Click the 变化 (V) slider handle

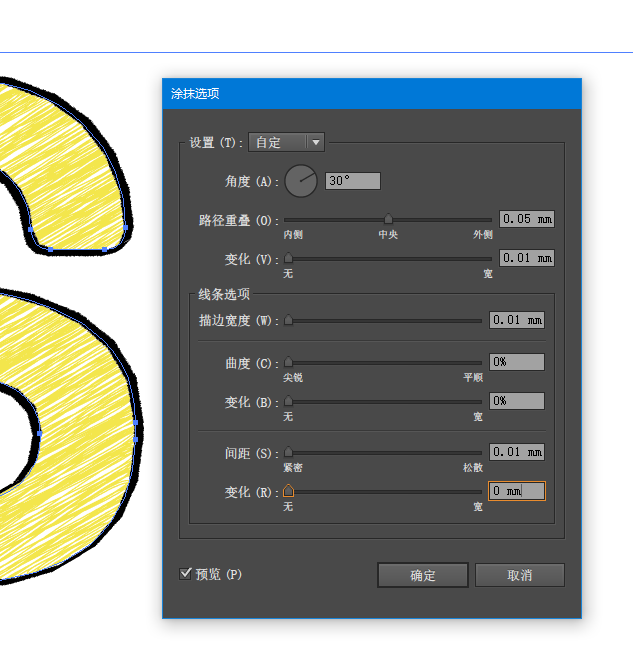click(x=288, y=258)
